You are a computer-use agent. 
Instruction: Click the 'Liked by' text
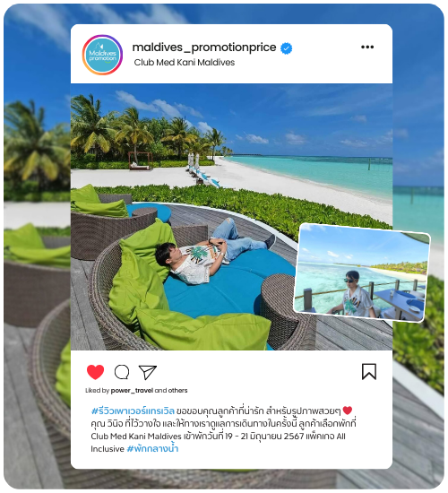(x=97, y=390)
